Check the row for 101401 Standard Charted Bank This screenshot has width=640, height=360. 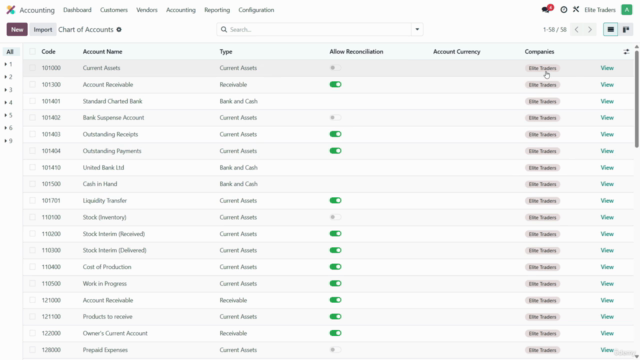click(x=32, y=101)
